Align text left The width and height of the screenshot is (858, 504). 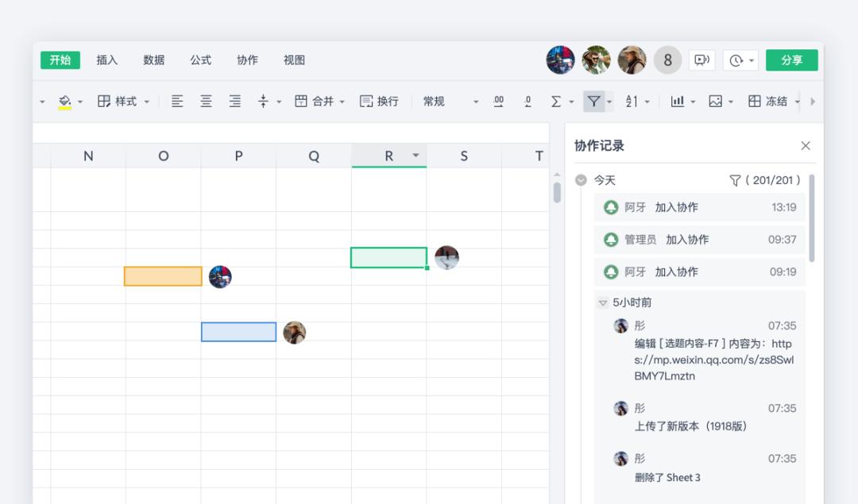point(177,101)
